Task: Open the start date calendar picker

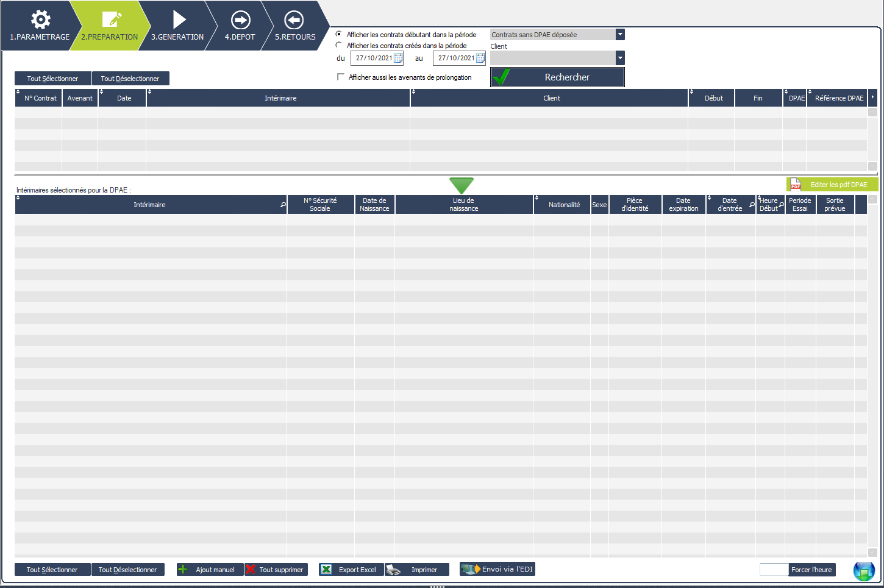Action: [398, 58]
